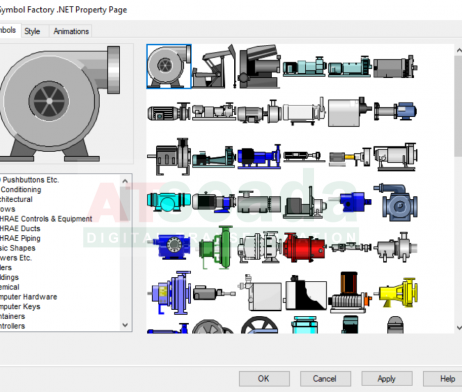Cancel the property page dialog
This screenshot has height=392, width=462.
tap(325, 379)
